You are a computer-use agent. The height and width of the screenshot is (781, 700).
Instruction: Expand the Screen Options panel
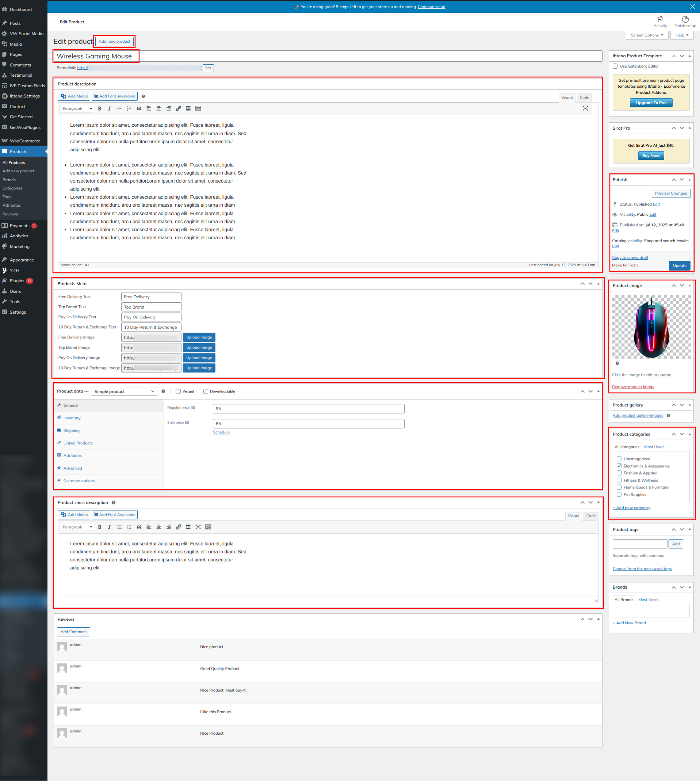click(647, 35)
